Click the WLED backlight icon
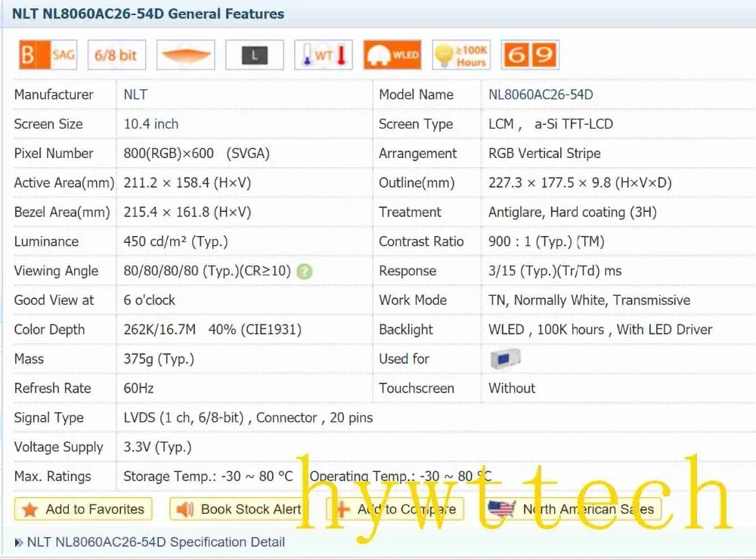The image size is (756, 559). point(392,55)
